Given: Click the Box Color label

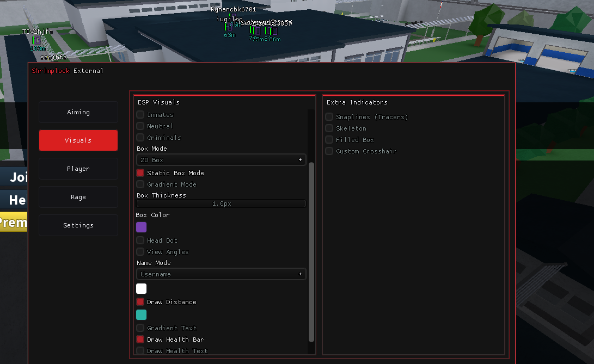Looking at the screenshot, I should [x=152, y=215].
